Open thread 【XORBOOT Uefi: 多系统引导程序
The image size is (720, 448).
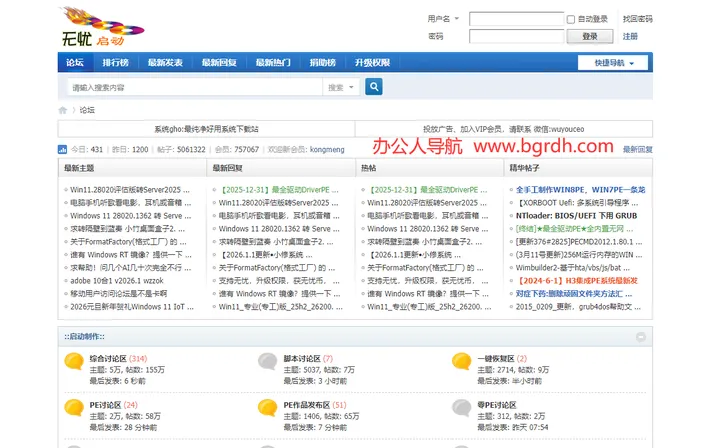[x=577, y=202]
